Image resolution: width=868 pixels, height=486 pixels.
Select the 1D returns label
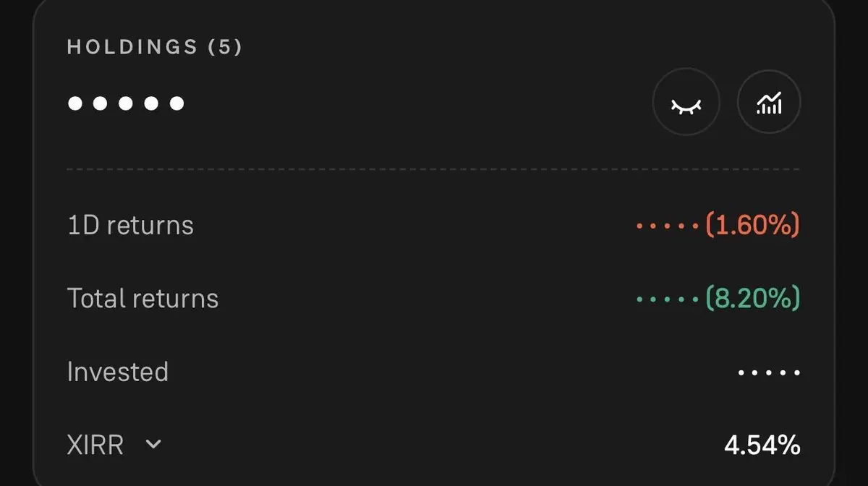click(x=130, y=226)
